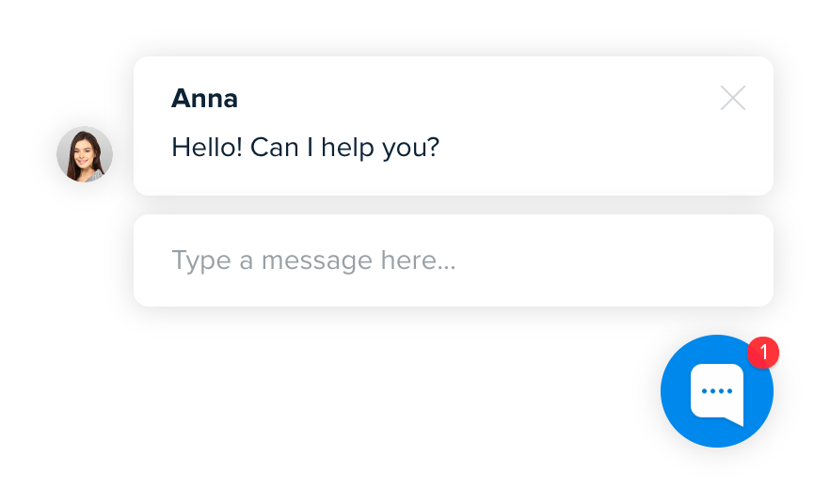Click the red unread notification badge
This screenshot has width=830, height=504.
tap(763, 353)
